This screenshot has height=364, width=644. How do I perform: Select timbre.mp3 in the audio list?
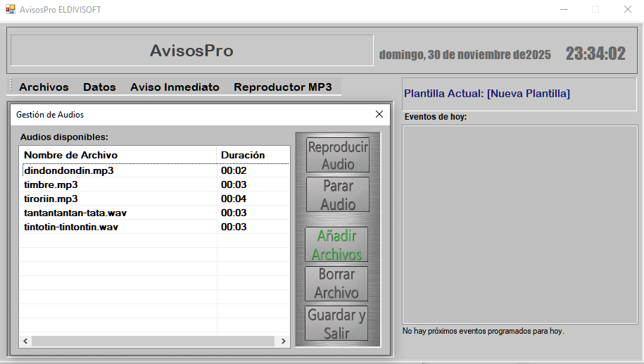point(51,184)
